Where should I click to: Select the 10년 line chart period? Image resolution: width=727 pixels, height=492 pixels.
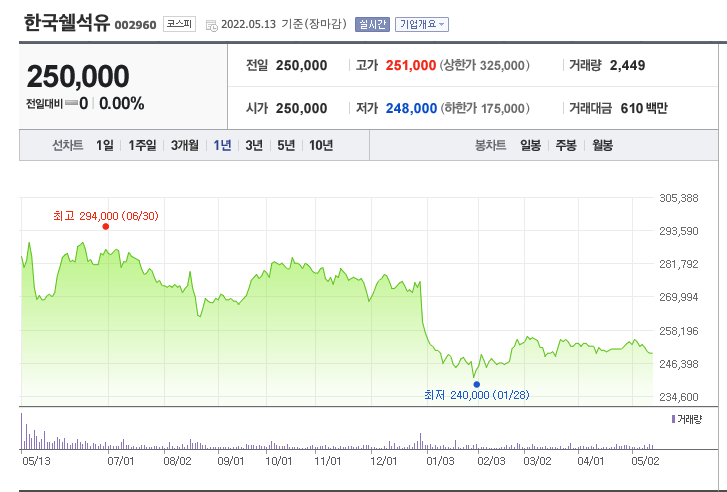[321, 146]
